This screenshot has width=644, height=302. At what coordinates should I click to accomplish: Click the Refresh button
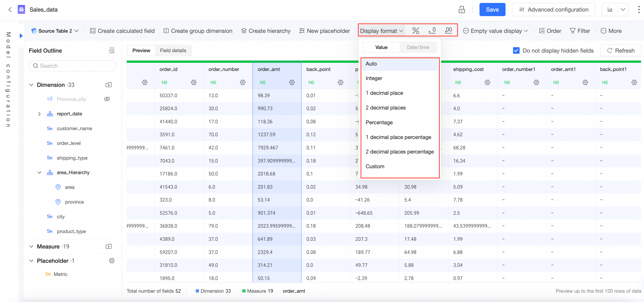pyautogui.click(x=620, y=51)
